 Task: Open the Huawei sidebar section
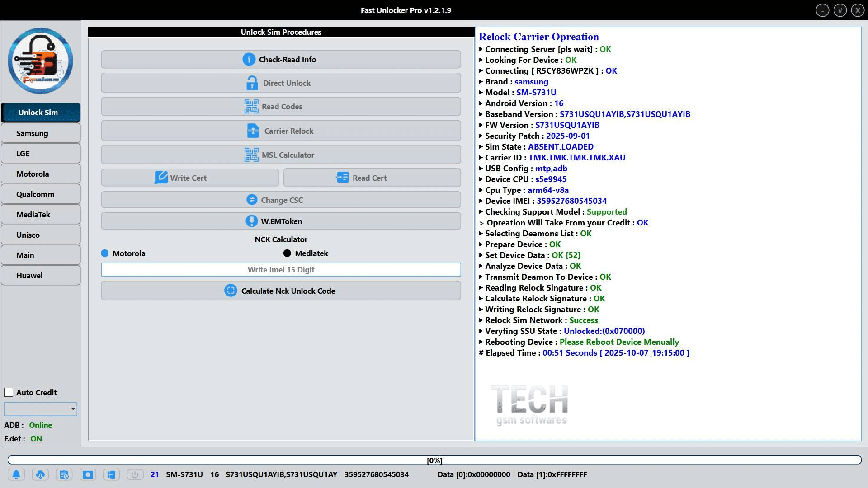(x=41, y=276)
